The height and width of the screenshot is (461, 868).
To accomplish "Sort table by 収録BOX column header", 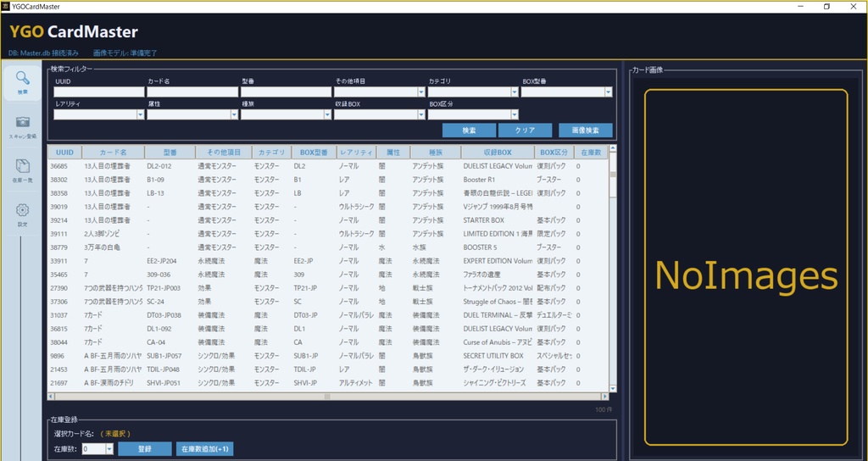I will 497,153.
